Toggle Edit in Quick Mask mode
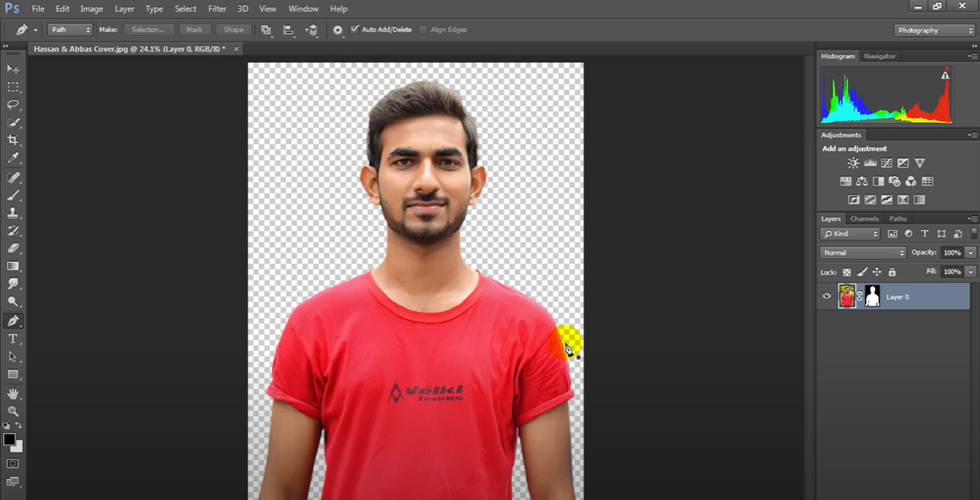Viewport: 980px width, 500px height. click(13, 464)
